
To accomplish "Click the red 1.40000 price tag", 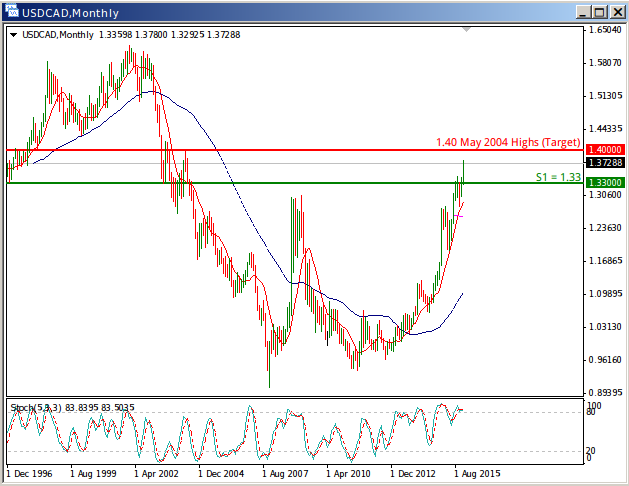I will tap(605, 150).
